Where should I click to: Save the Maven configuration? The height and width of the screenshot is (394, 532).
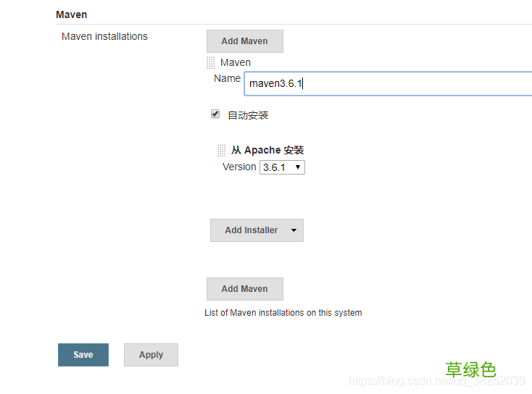point(83,355)
